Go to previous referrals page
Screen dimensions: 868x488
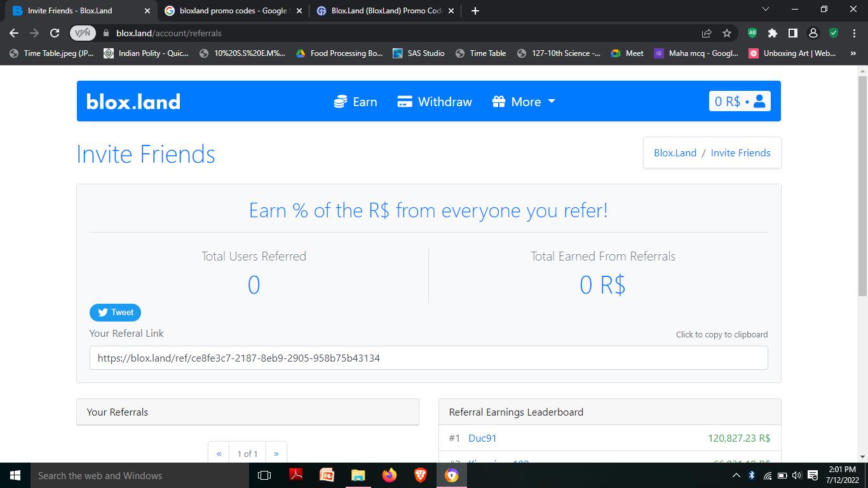click(219, 453)
